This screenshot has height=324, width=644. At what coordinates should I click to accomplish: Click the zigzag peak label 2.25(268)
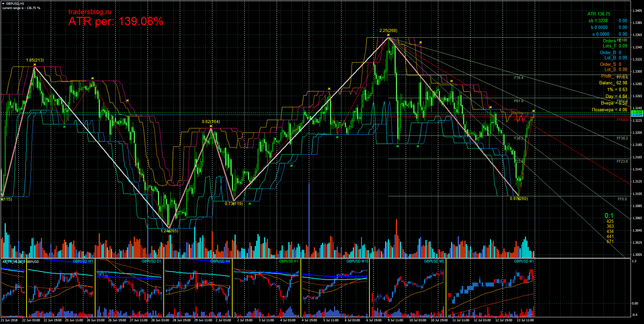point(388,31)
